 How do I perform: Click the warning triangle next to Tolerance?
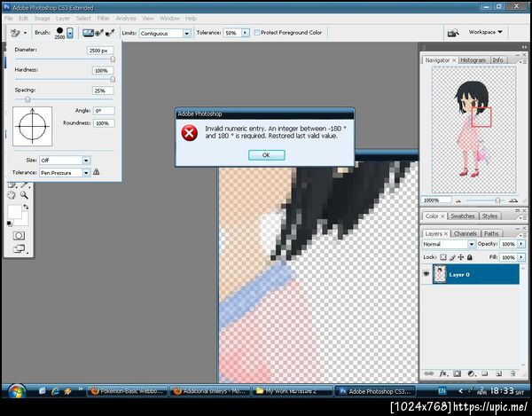click(97, 172)
